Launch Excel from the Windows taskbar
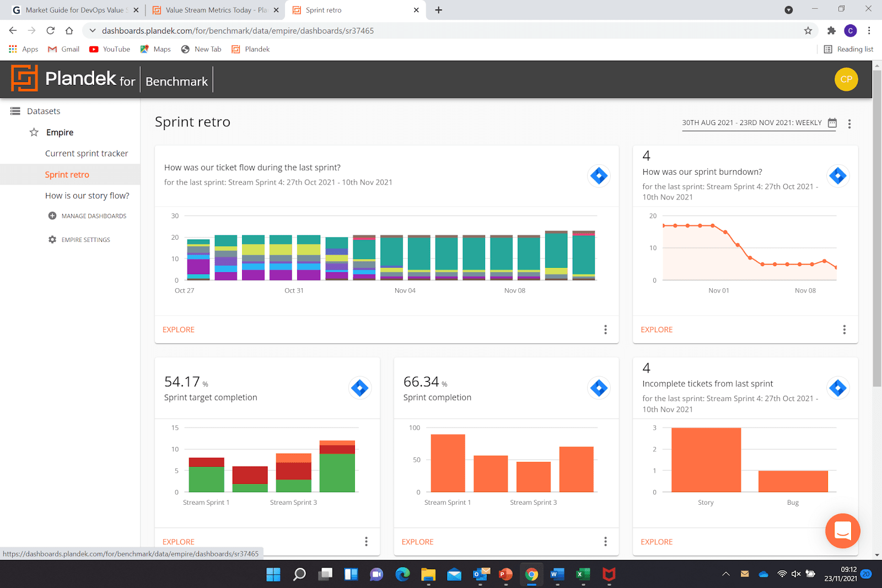The image size is (882, 588). [583, 575]
